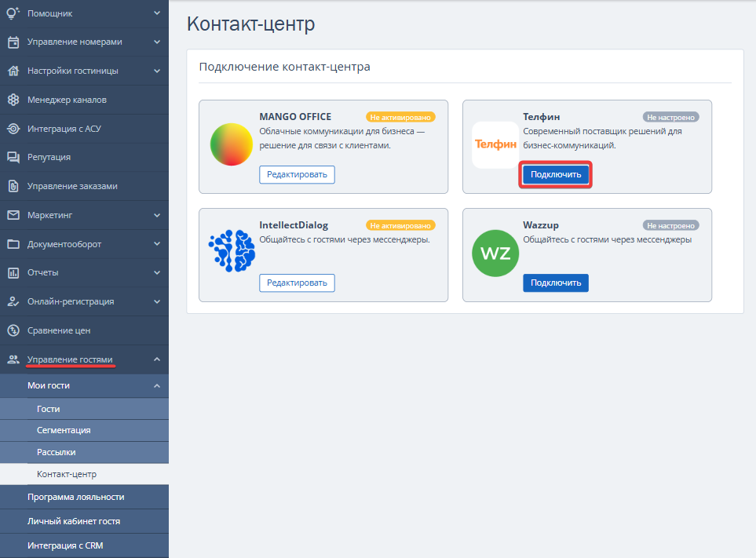Viewport: 756px width, 558px height.
Task: Click the envelope icon beside Маркетинг
Action: click(13, 215)
